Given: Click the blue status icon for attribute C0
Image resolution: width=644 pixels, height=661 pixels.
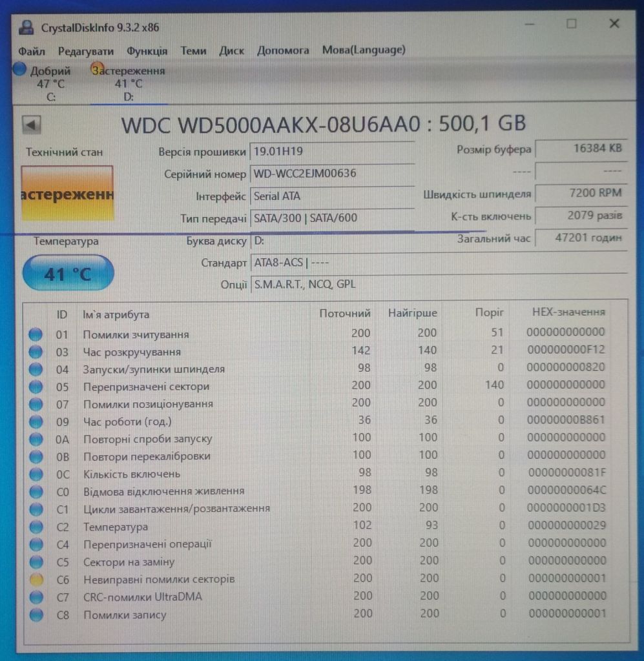Looking at the screenshot, I should click(x=36, y=491).
